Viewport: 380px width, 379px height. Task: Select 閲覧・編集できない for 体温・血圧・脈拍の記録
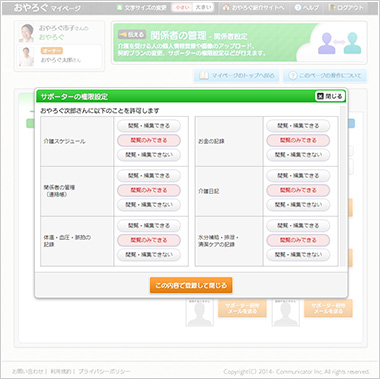coord(149,255)
